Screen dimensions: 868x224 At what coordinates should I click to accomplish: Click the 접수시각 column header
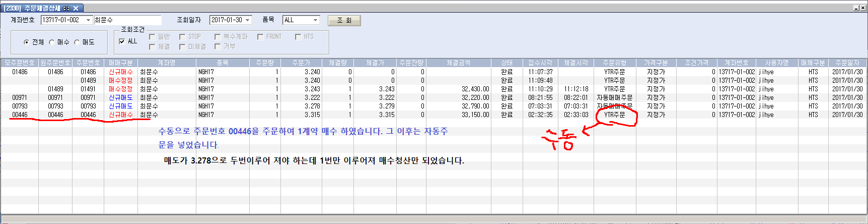[540, 63]
